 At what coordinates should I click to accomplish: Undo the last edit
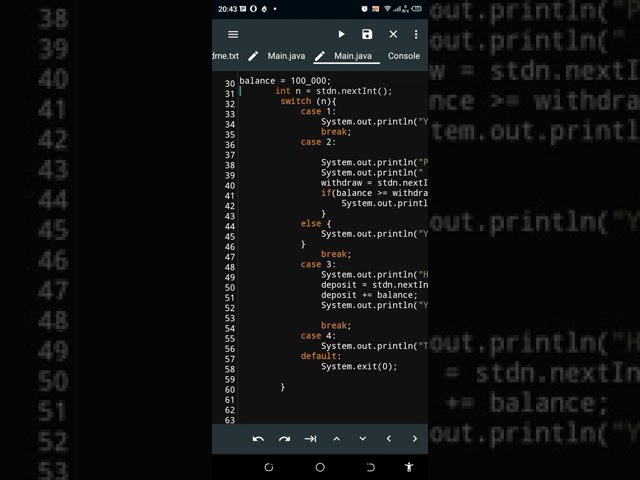point(258,439)
